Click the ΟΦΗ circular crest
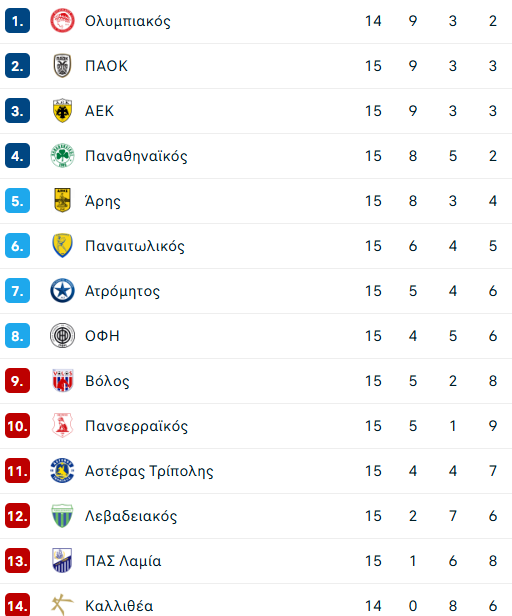Image resolution: width=512 pixels, height=616 pixels. coord(62,336)
